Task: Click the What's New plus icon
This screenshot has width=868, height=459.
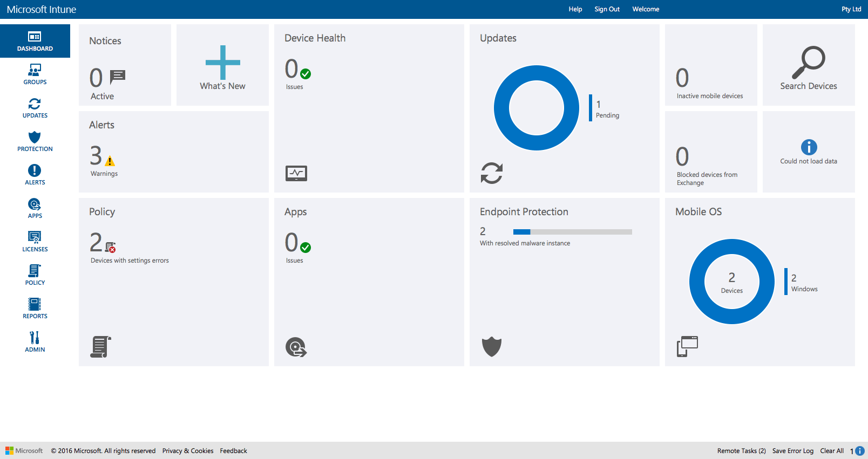Action: pos(223,63)
